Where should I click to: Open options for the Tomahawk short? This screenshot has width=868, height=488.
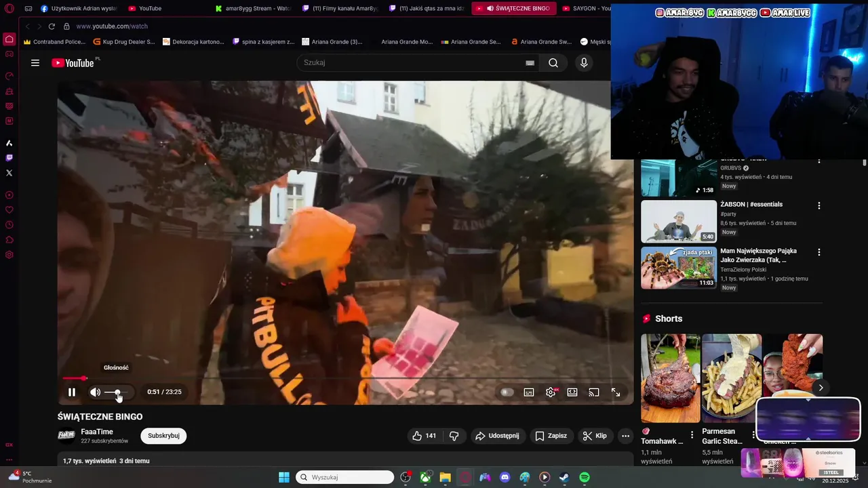coord(692,434)
